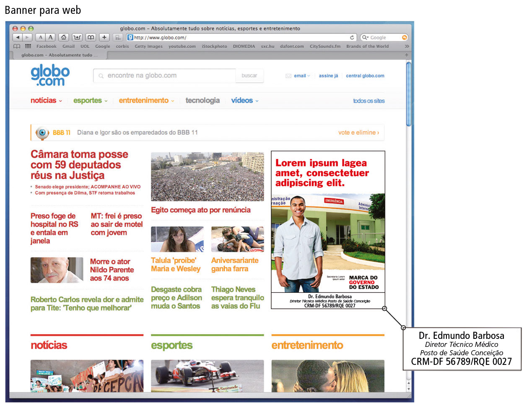The width and height of the screenshot is (532, 406).
Task: Click the 'vote e elimine' link
Action: (358, 133)
